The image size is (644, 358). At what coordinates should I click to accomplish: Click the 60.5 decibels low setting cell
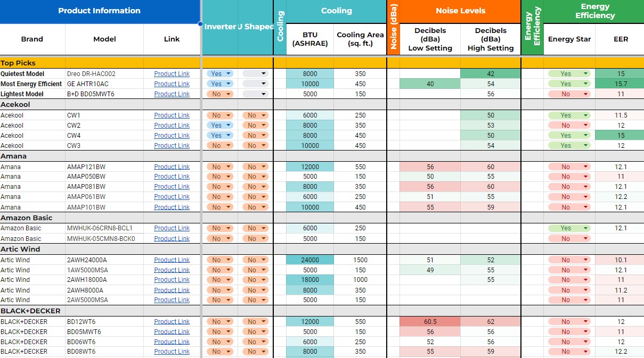pos(430,321)
